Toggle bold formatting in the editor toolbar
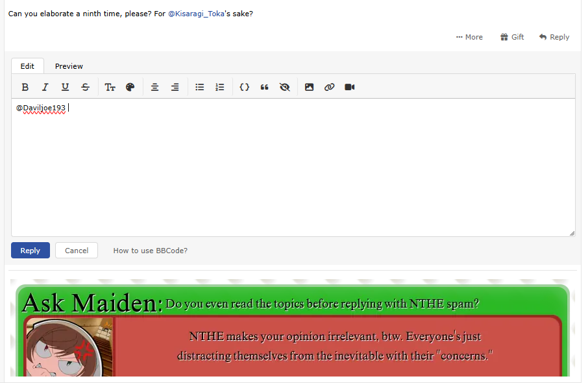The height and width of the screenshot is (383, 588). pos(25,87)
